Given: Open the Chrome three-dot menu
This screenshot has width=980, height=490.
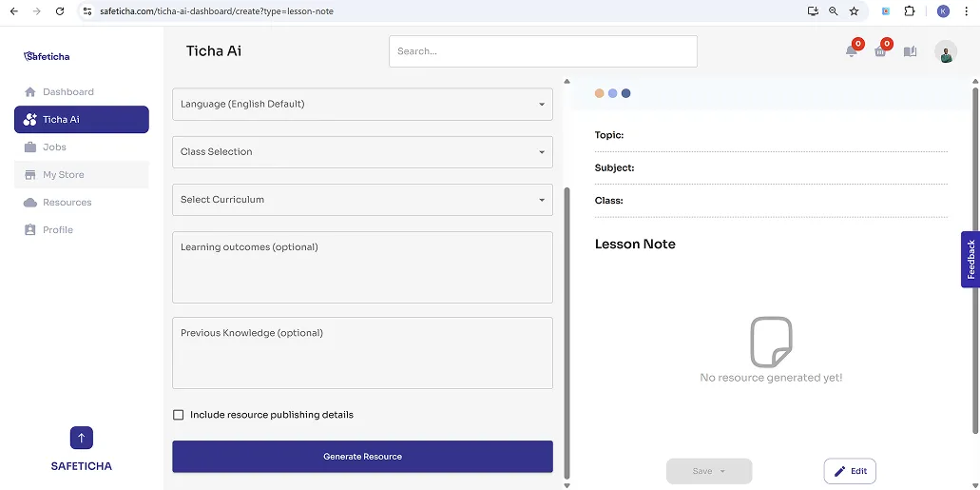Looking at the screenshot, I should click(968, 11).
